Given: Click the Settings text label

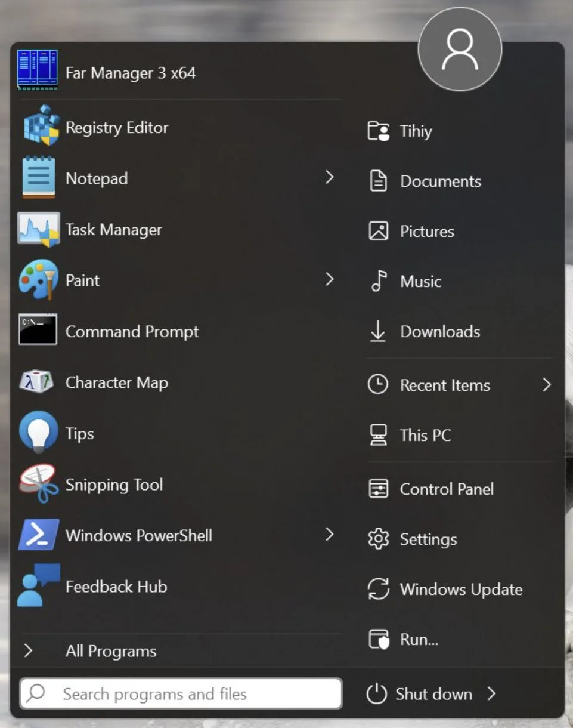Looking at the screenshot, I should [428, 540].
